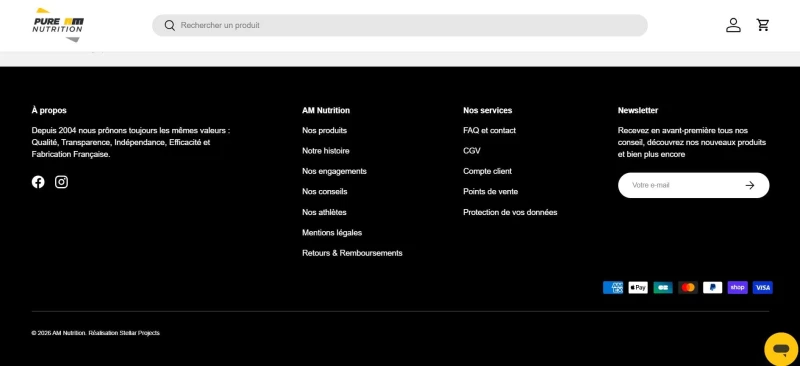The image size is (800, 366).
Task: Click the Nos services heading
Action: [487, 110]
